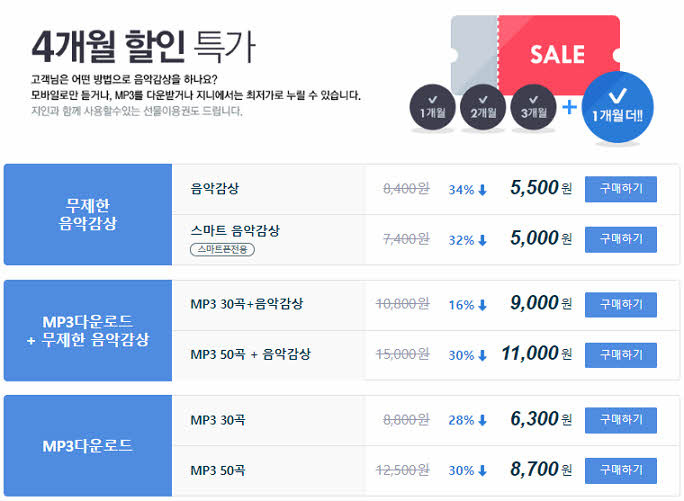Click the 16% discount down arrow
This screenshot has width=684, height=501.
[x=483, y=305]
